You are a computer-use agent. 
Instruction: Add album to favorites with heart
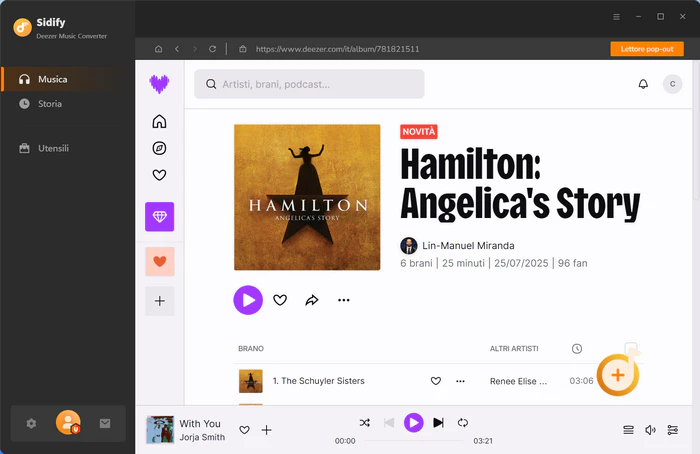coord(280,300)
